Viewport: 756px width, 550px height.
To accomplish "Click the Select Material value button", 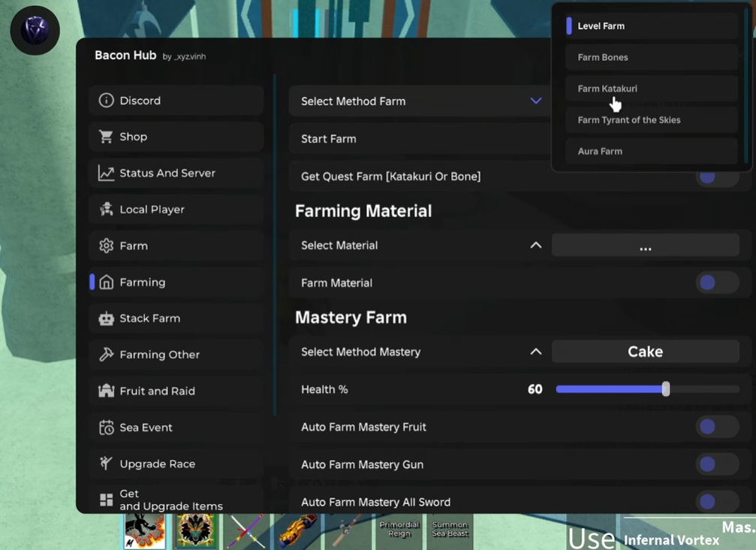I will [x=645, y=245].
